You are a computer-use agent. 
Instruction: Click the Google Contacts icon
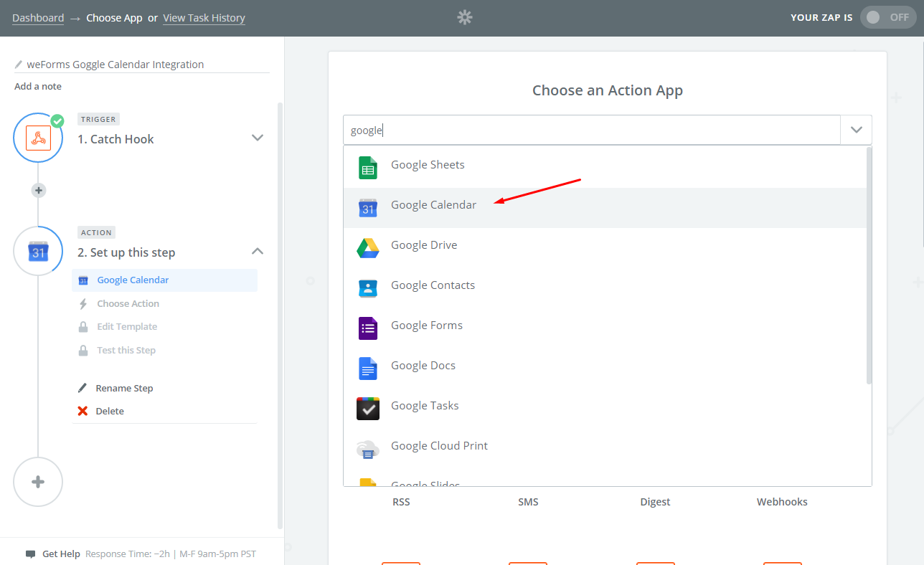368,288
